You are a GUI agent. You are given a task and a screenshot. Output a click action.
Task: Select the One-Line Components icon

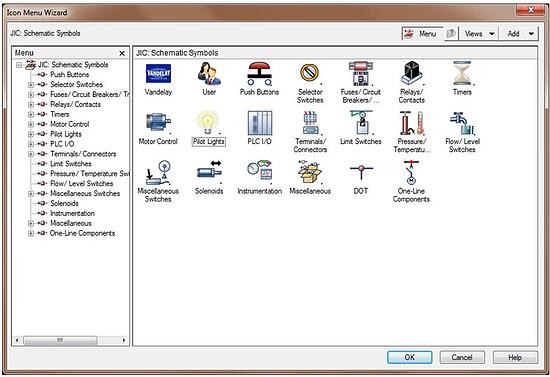tap(411, 173)
